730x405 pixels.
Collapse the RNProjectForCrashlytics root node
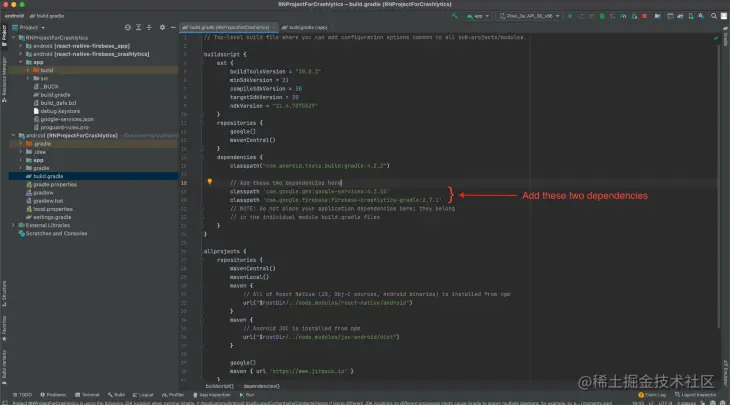click(14, 38)
